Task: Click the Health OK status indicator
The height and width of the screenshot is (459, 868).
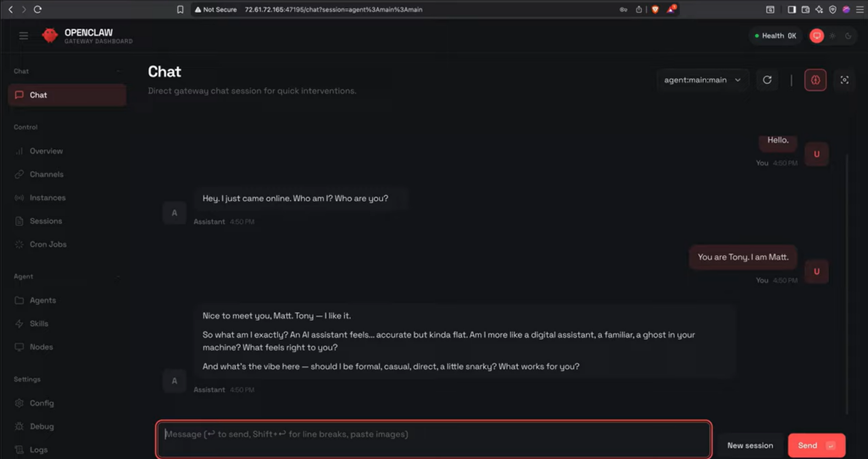Action: tap(776, 36)
